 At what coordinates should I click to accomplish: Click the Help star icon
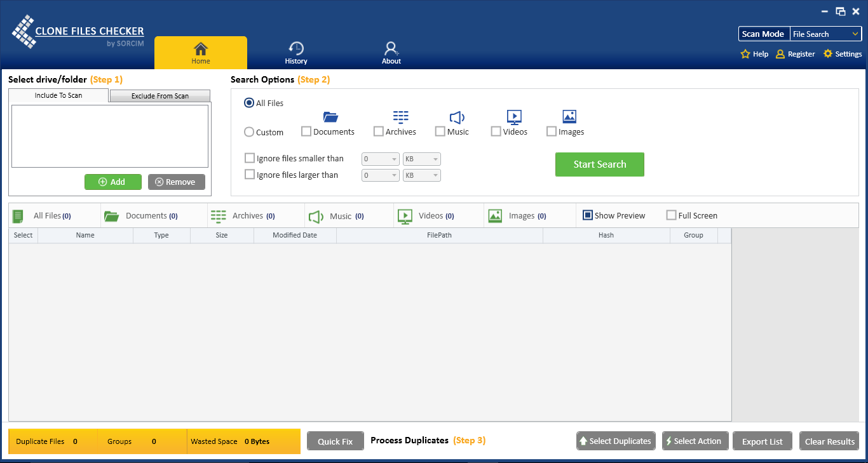coord(745,54)
